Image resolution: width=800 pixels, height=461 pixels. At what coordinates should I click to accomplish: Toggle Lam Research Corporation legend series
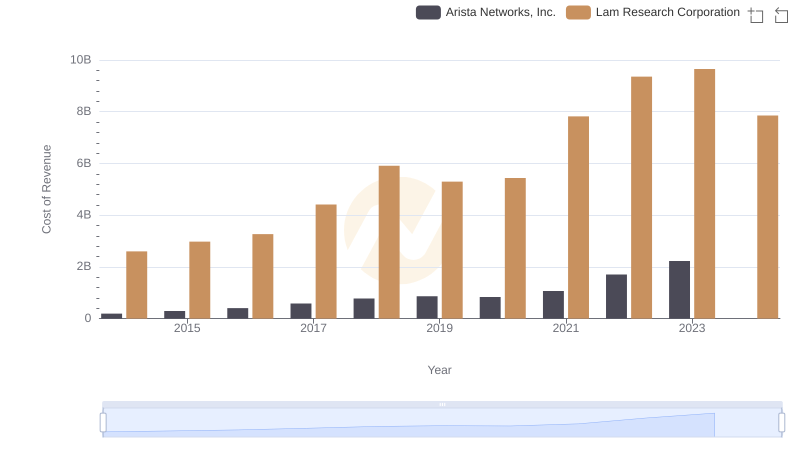click(653, 12)
